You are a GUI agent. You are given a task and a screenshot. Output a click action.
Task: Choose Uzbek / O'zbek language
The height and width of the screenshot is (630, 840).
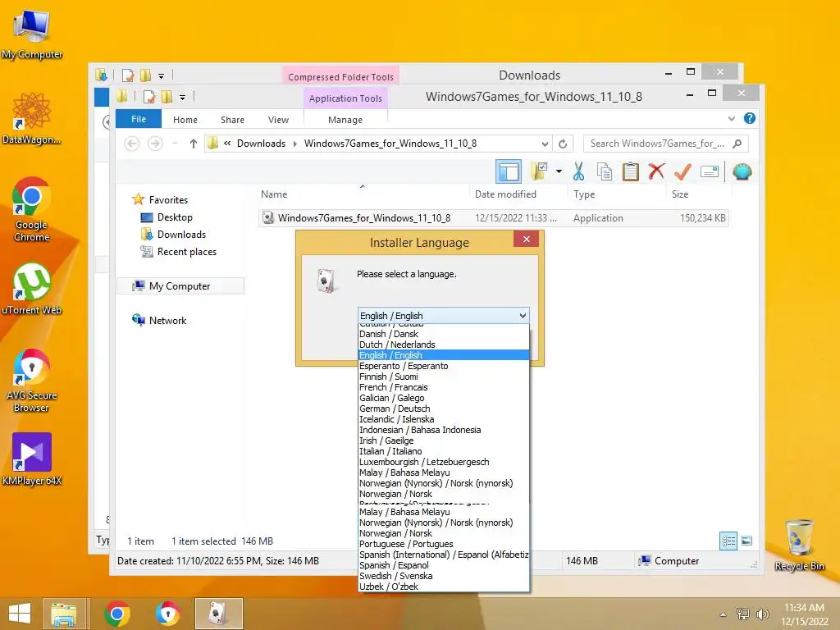[x=444, y=587]
